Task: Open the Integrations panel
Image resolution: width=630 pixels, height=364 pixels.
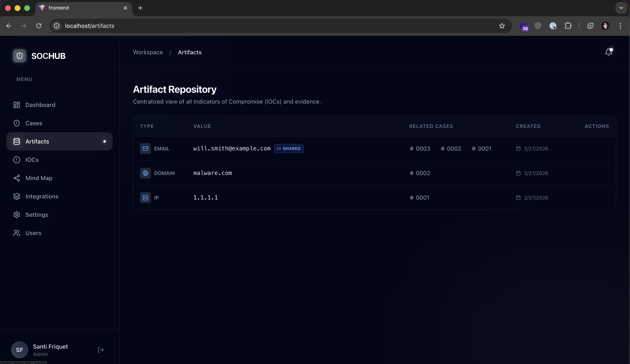Action: coord(42,197)
